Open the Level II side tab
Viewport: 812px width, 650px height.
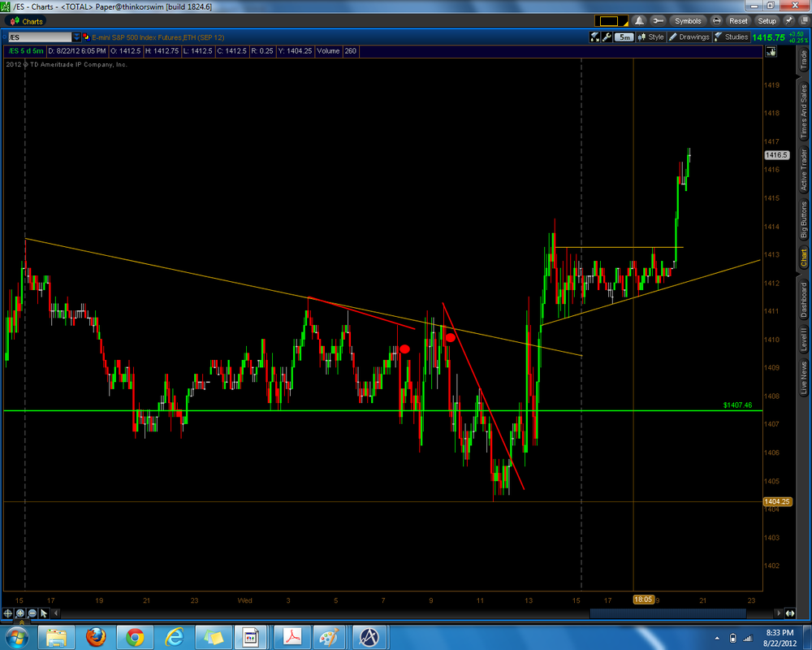804,340
